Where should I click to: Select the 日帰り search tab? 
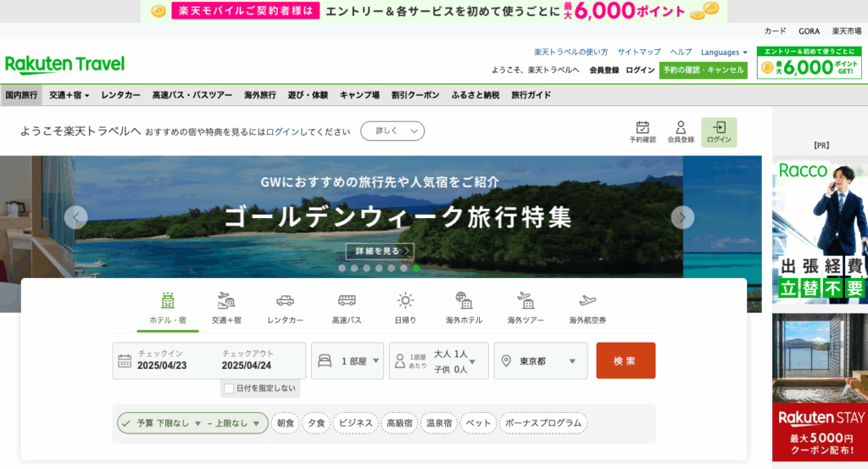click(x=405, y=309)
